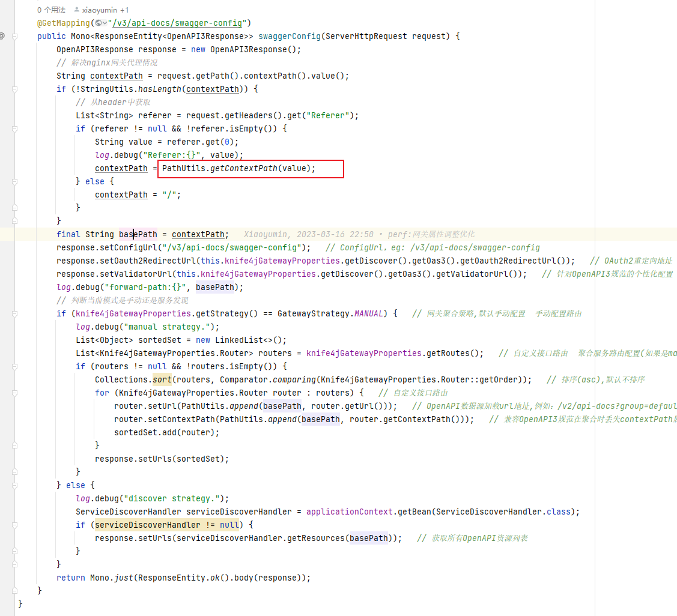Click the underlined contextPath variable
The height and width of the screenshot is (616, 677).
pyautogui.click(x=116, y=76)
